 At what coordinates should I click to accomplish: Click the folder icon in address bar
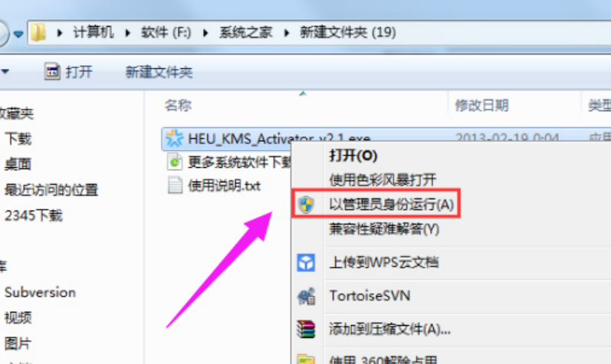tap(38, 32)
